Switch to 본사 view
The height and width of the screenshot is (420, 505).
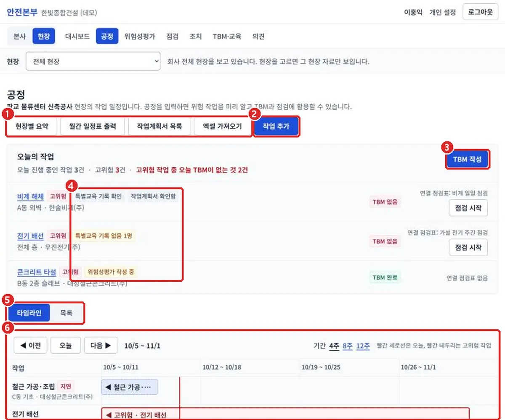[20, 37]
